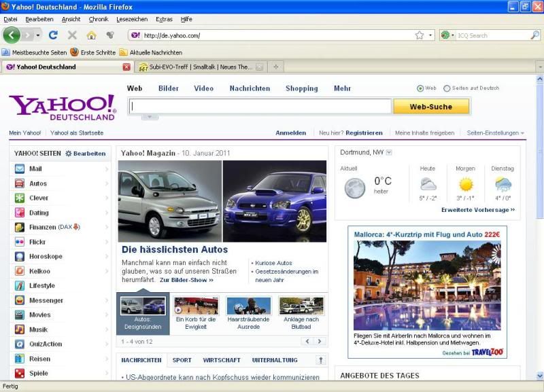Select the Web search radio button

point(420,88)
